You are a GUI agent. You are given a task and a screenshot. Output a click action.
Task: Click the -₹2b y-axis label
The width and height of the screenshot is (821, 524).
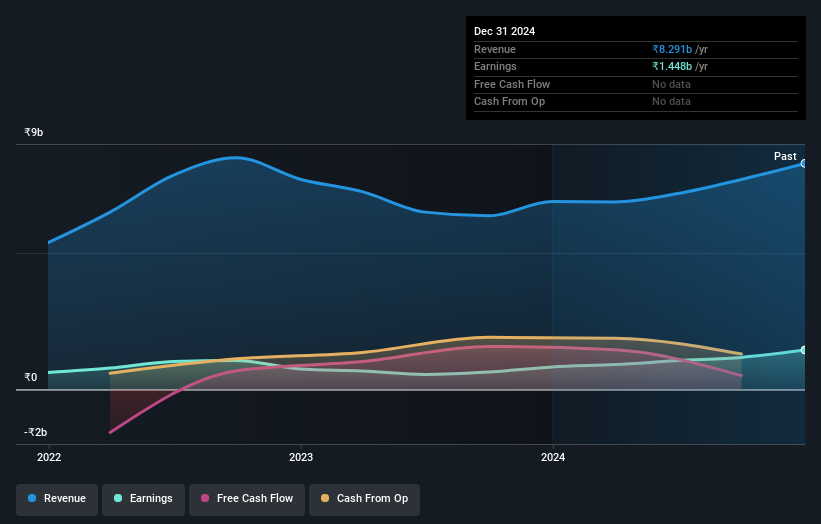click(35, 432)
